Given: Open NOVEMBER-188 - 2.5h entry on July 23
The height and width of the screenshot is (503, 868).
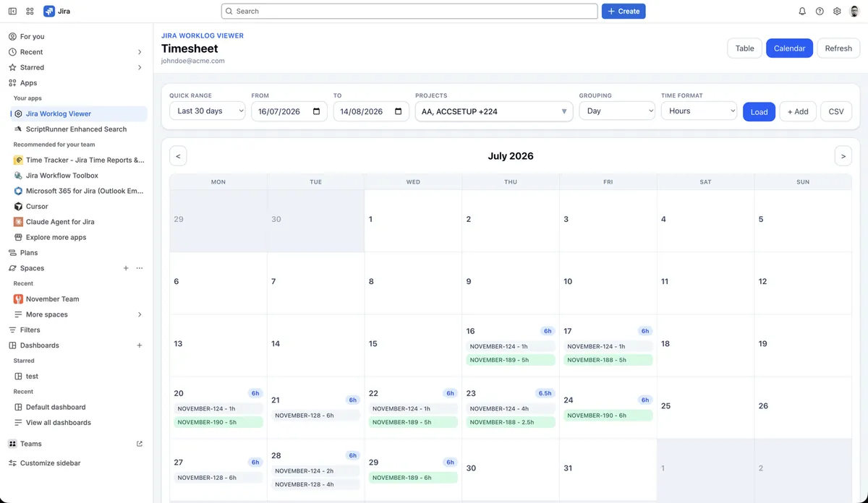Looking at the screenshot, I should [510, 422].
